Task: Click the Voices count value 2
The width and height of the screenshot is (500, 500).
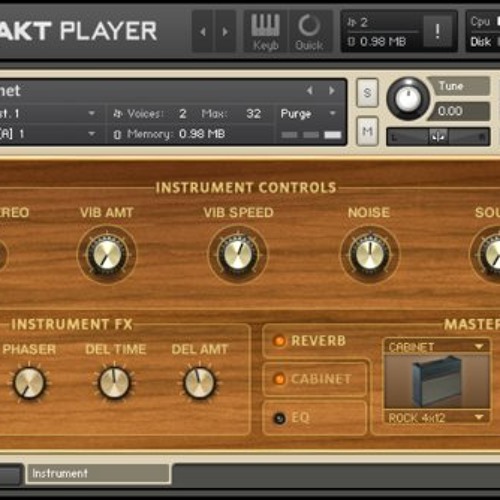Action: (183, 114)
